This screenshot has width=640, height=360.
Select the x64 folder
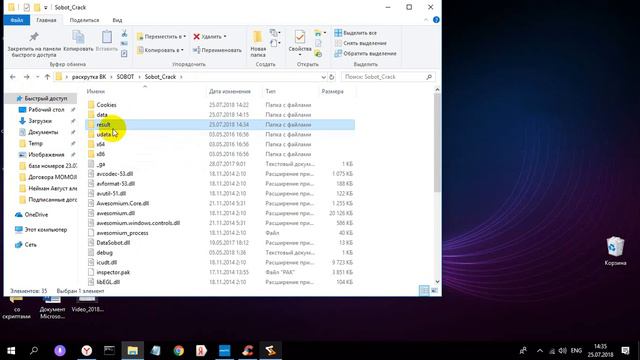point(100,144)
